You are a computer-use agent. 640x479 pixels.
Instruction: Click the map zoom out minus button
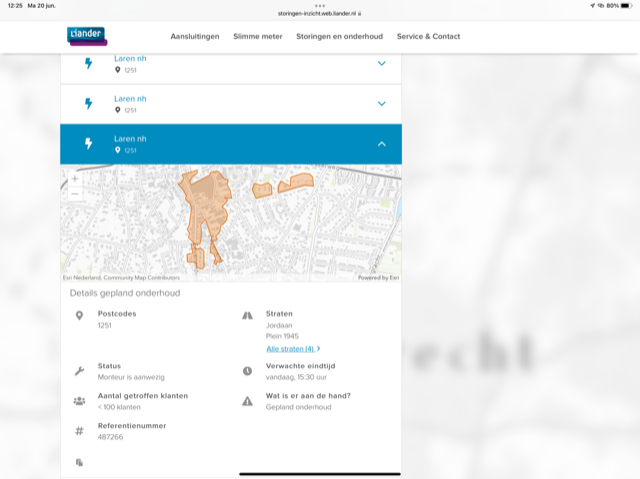point(75,194)
